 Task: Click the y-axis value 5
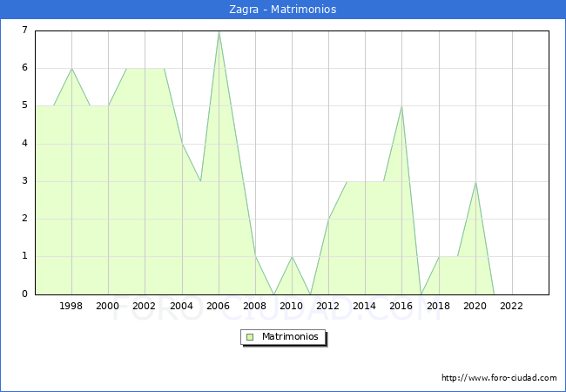click(x=24, y=105)
